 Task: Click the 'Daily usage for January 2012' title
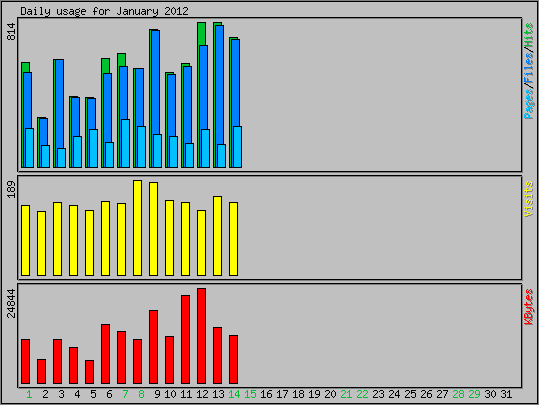(x=104, y=11)
